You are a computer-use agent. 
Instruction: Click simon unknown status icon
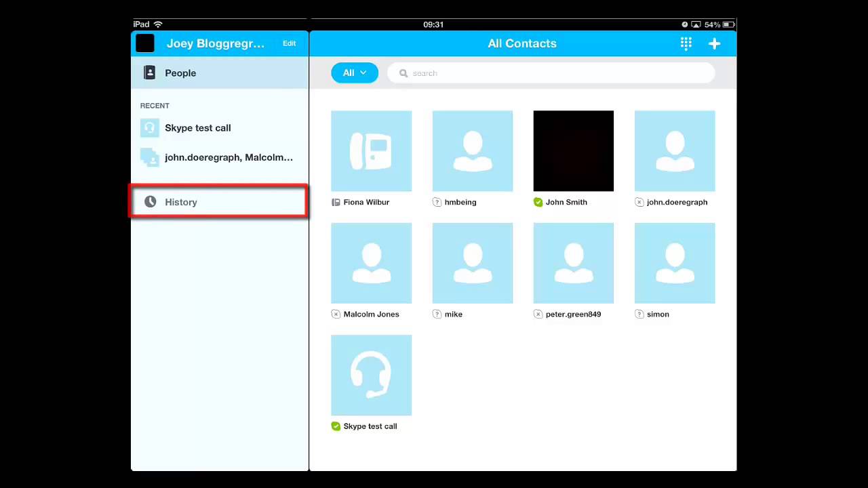pos(639,314)
